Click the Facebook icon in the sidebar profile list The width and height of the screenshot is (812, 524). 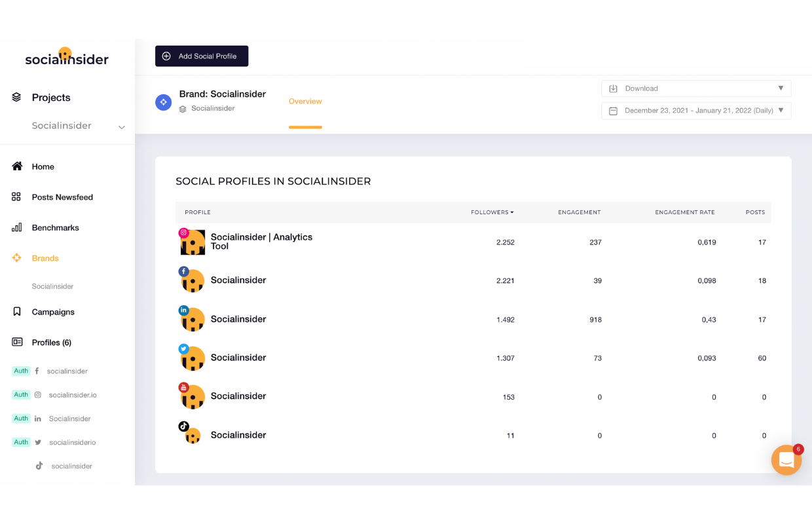(37, 371)
